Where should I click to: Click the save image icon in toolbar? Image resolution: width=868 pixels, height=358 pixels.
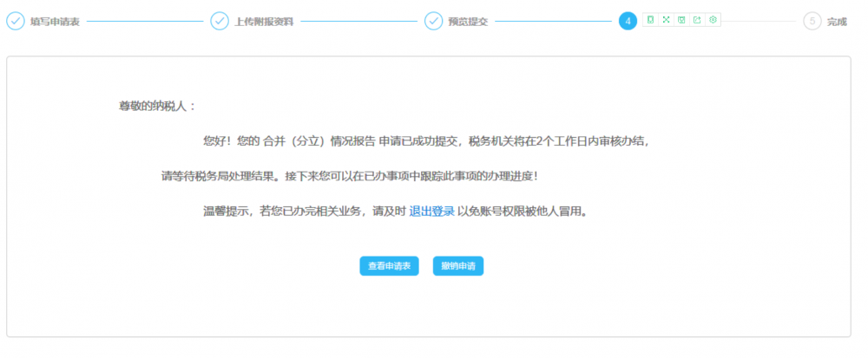tap(681, 20)
